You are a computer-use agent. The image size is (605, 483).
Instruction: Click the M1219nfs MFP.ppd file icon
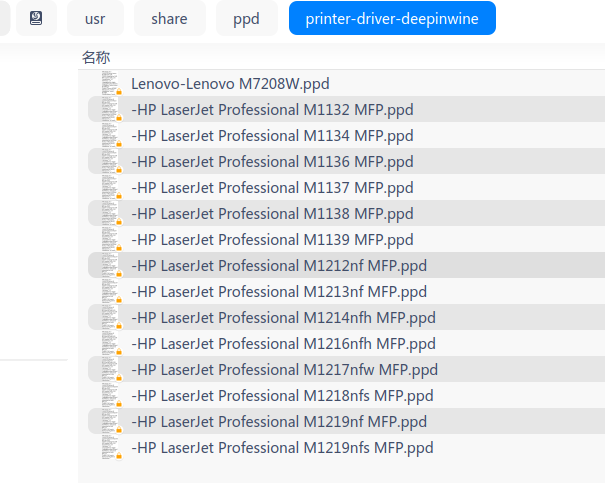coord(112,448)
